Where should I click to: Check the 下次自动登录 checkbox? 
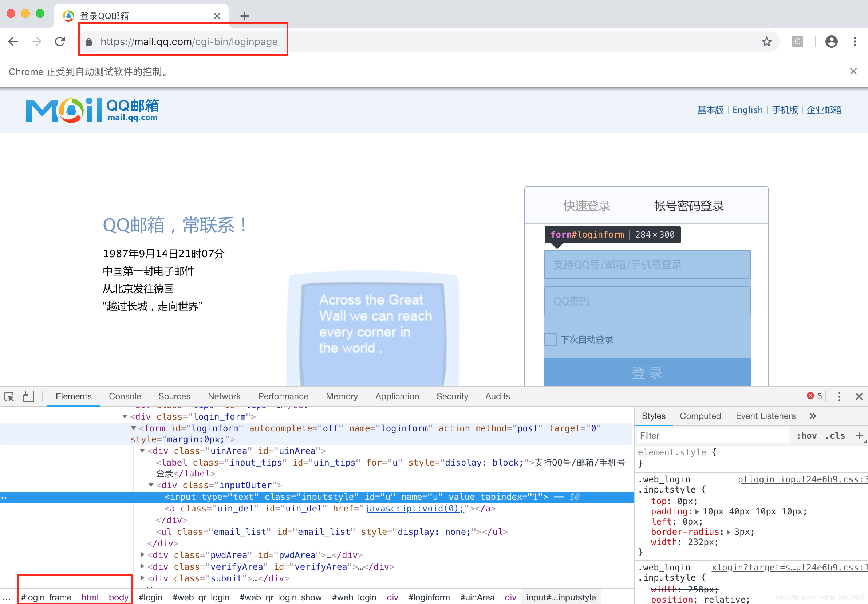tap(551, 340)
